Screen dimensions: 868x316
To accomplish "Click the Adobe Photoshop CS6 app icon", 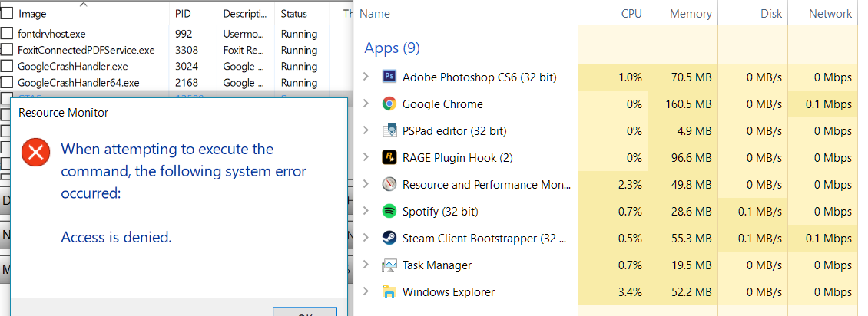I will (389, 77).
